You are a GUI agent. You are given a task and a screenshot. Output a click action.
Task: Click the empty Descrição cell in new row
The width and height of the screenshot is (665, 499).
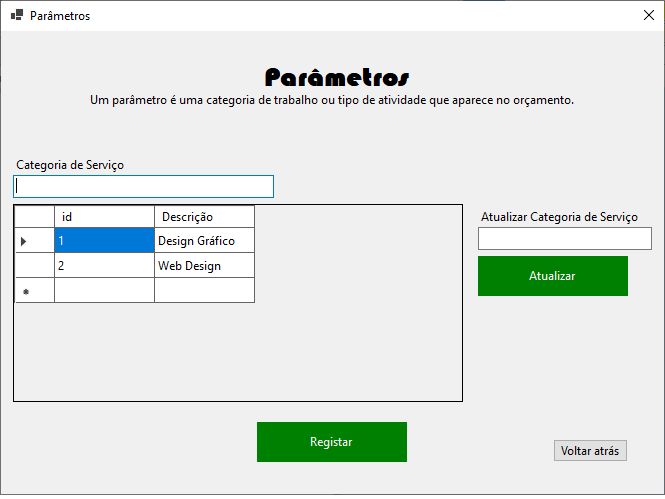pyautogui.click(x=204, y=291)
